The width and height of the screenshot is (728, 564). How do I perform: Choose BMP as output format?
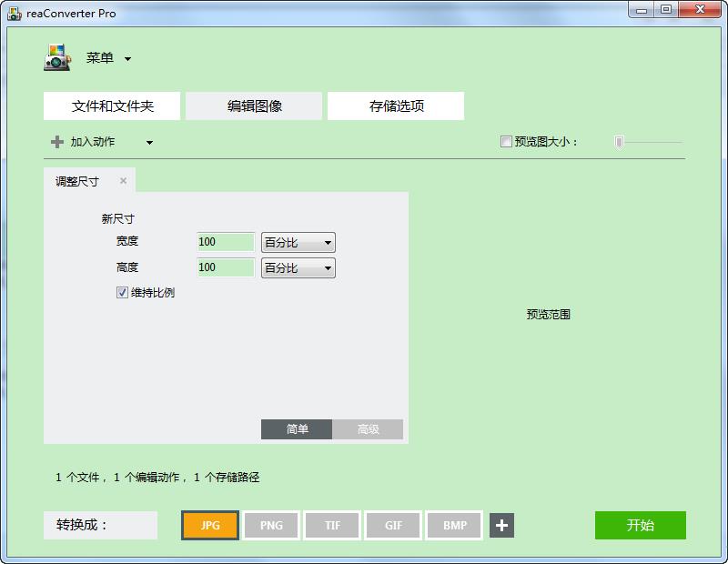click(x=454, y=526)
